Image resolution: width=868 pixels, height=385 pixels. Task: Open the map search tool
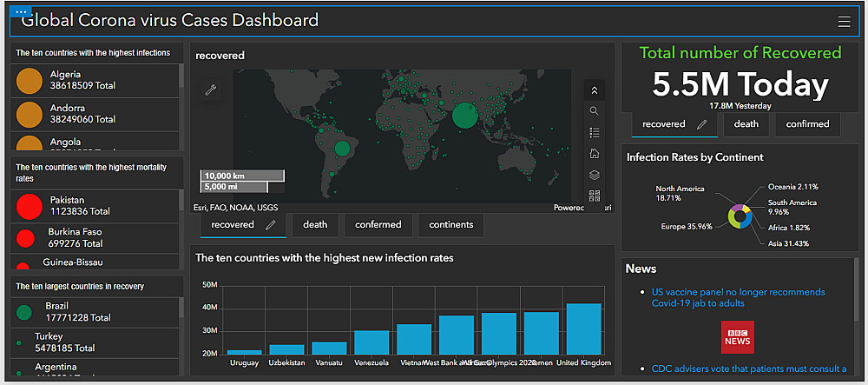coord(594,111)
